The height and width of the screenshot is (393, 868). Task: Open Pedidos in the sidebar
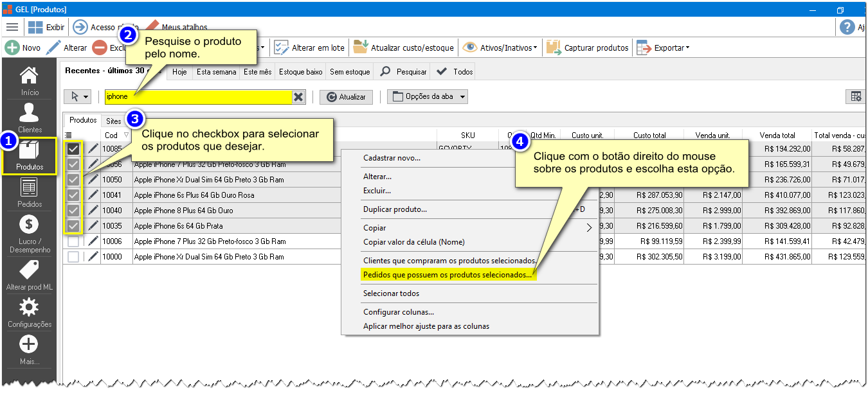click(x=30, y=193)
